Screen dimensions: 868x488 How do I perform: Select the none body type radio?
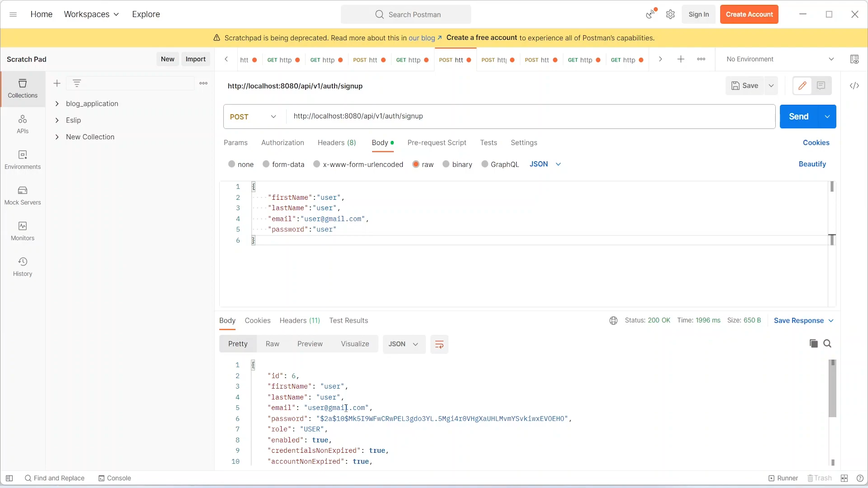click(x=232, y=164)
